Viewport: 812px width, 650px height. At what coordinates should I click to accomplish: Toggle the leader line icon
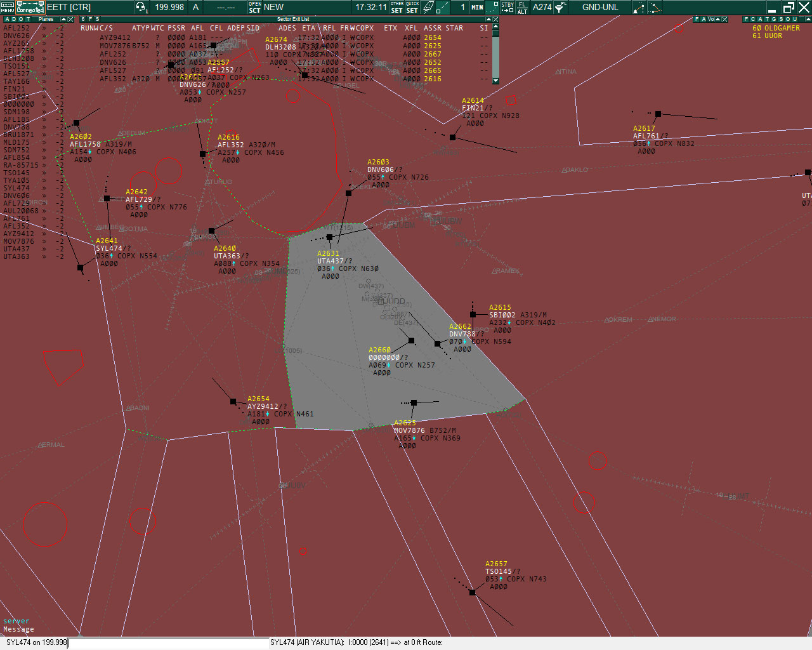(x=443, y=7)
